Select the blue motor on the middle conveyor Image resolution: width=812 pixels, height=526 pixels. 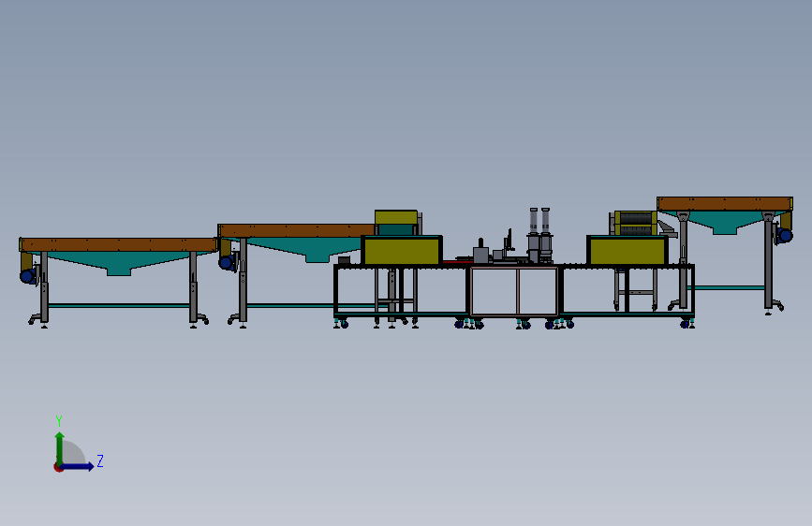pyautogui.click(x=227, y=262)
